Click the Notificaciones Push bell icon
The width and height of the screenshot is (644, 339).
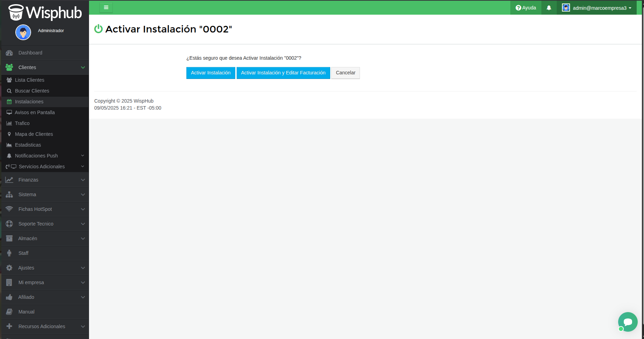[x=9, y=156]
